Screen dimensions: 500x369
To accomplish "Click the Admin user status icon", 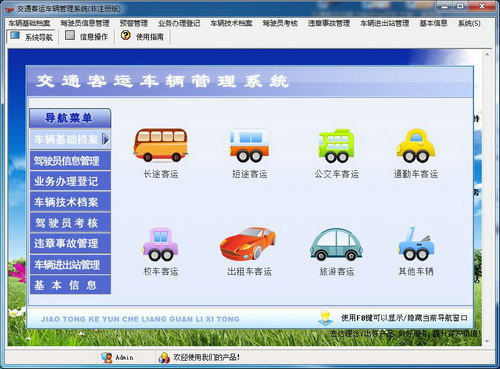I will tap(107, 357).
